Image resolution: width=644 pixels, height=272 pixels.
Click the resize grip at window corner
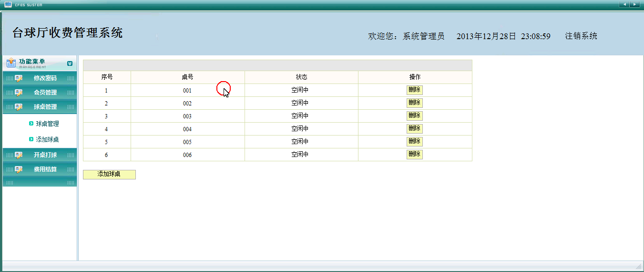(x=639, y=266)
